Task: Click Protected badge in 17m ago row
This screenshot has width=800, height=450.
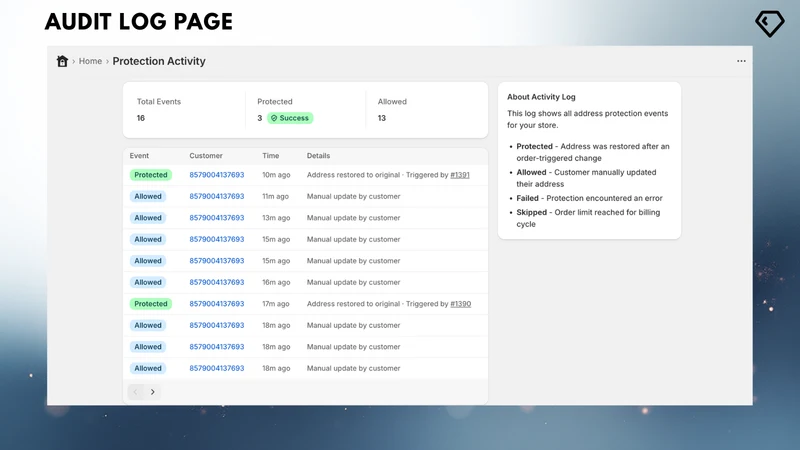Action: 151,304
